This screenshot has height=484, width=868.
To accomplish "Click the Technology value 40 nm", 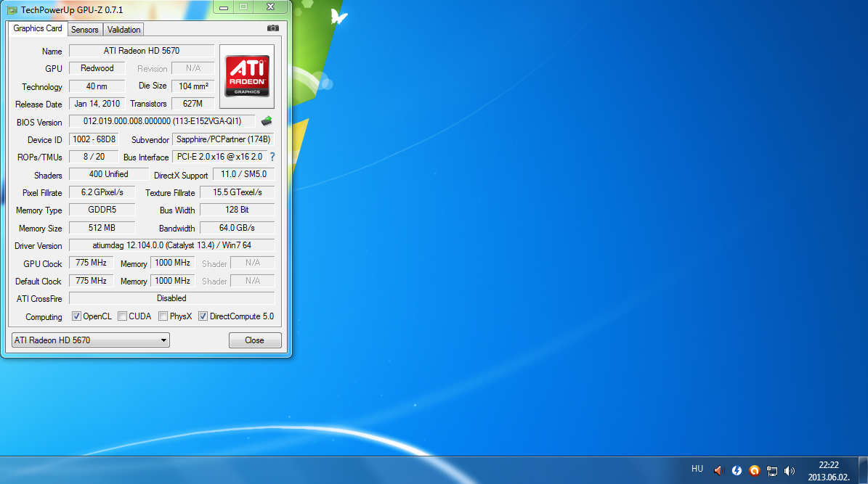I will click(x=97, y=86).
